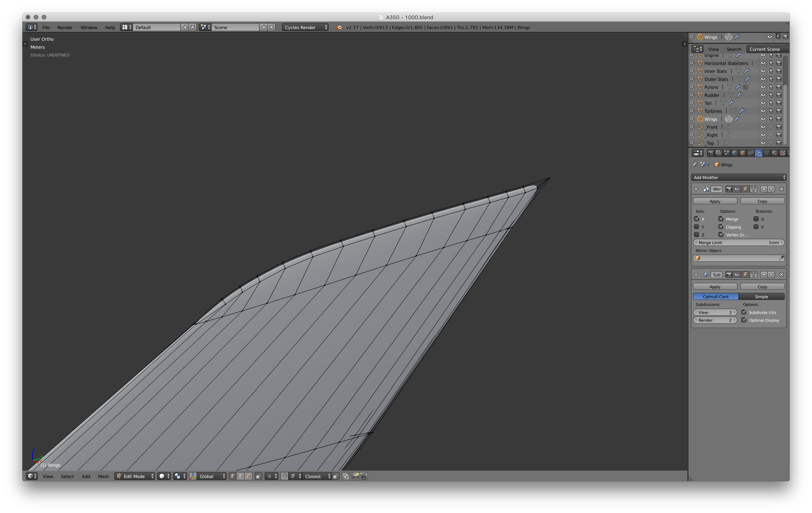The height and width of the screenshot is (513, 812).
Task: Open the Closest snap target dropdown
Action: tap(317, 476)
